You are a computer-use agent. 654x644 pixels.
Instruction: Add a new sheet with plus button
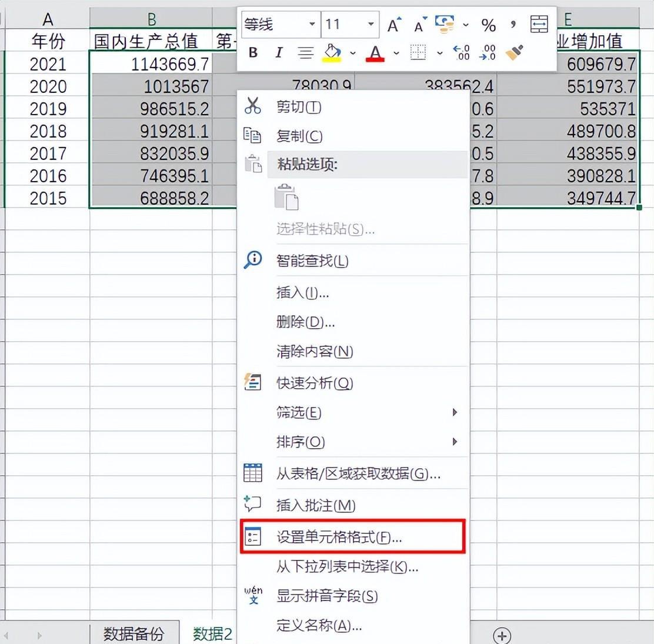502,635
